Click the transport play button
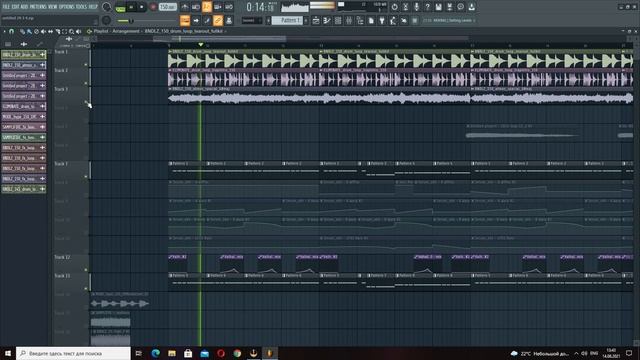 coord(131,7)
